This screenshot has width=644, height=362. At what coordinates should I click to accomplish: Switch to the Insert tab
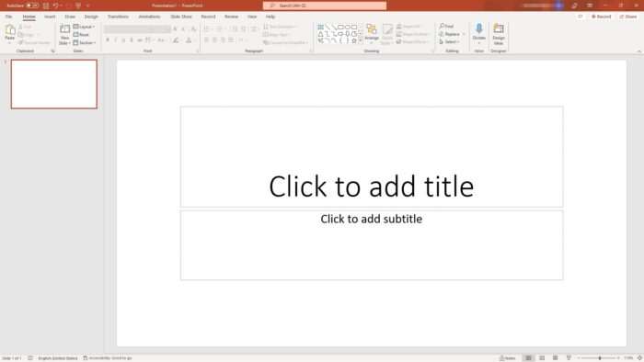point(50,17)
